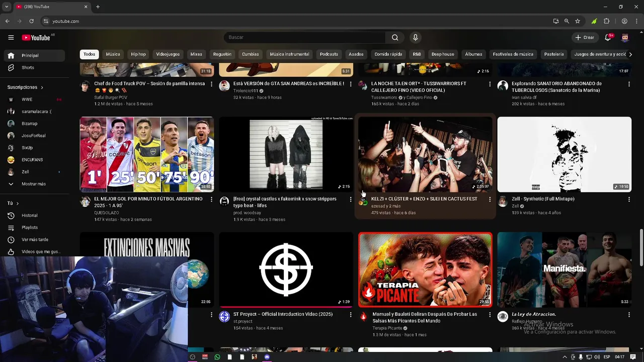Open options for ST Proyect video
644x362 pixels.
point(351,314)
